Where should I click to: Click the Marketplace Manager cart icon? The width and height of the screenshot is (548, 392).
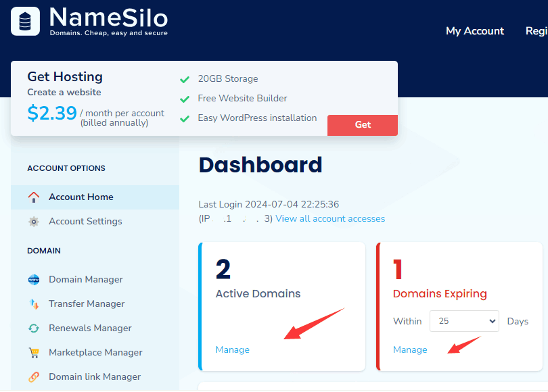pyautogui.click(x=34, y=353)
